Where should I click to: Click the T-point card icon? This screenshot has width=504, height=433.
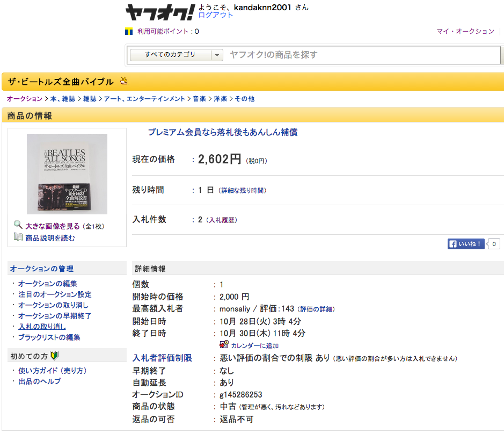tap(129, 32)
